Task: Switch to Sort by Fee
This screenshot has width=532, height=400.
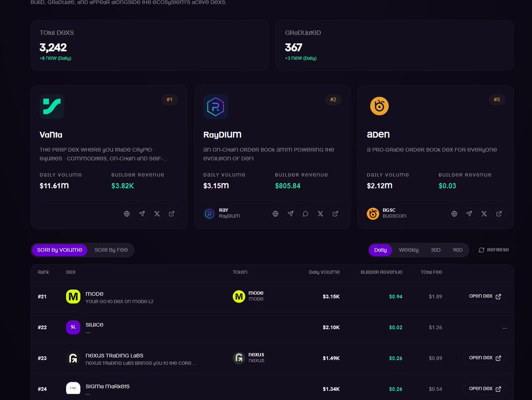Action: (111, 250)
